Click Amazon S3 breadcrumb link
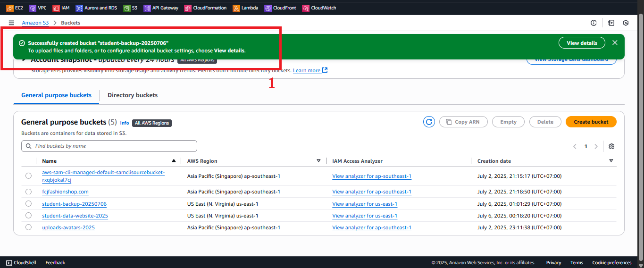 click(x=35, y=23)
